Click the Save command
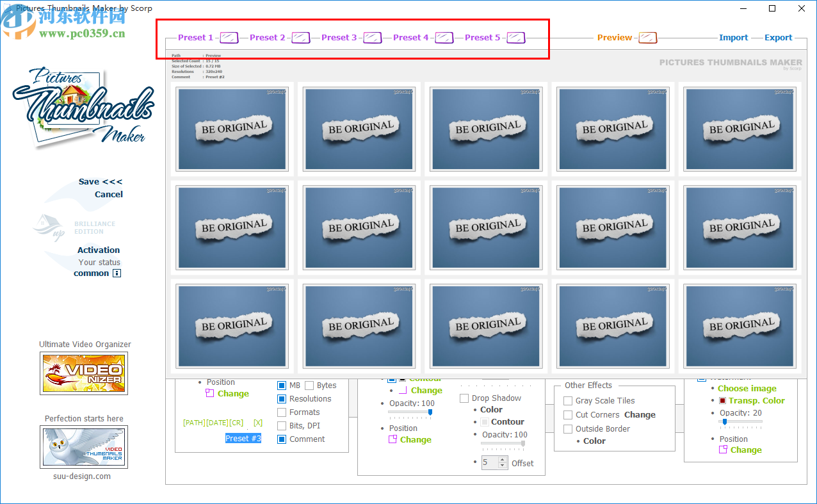Viewport: 817px width, 504px height. (x=89, y=181)
